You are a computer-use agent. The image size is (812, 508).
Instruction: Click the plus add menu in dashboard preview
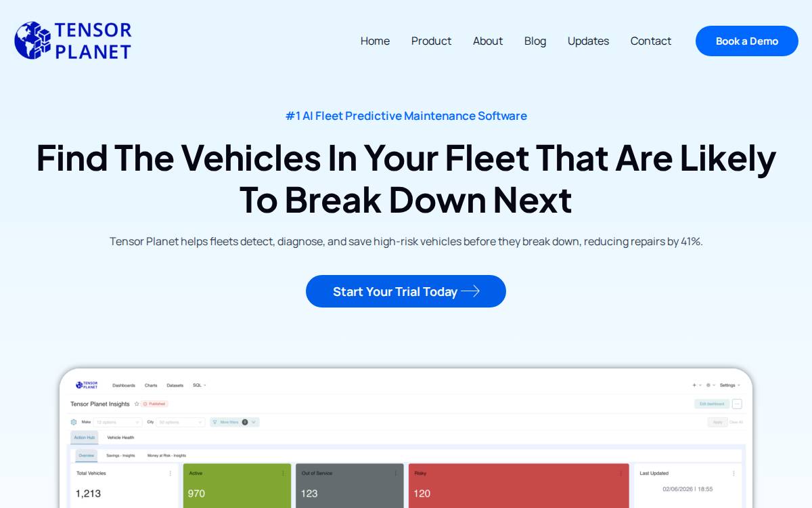tap(696, 385)
